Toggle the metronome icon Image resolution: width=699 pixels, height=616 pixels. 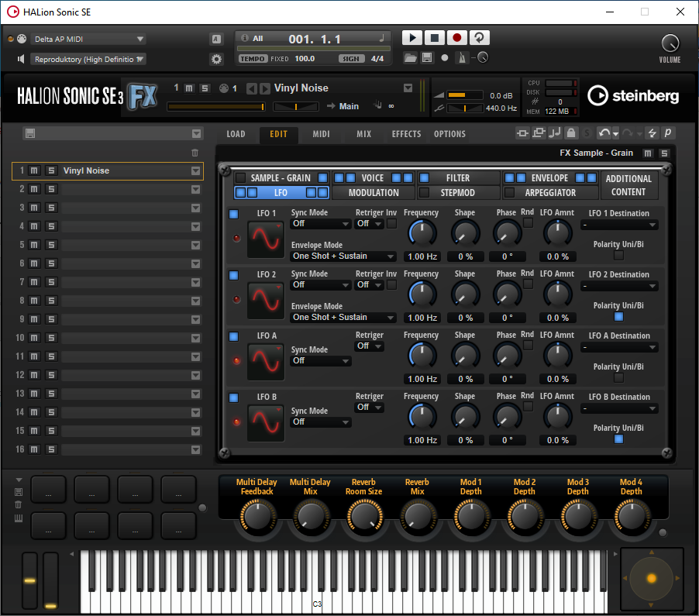[463, 58]
